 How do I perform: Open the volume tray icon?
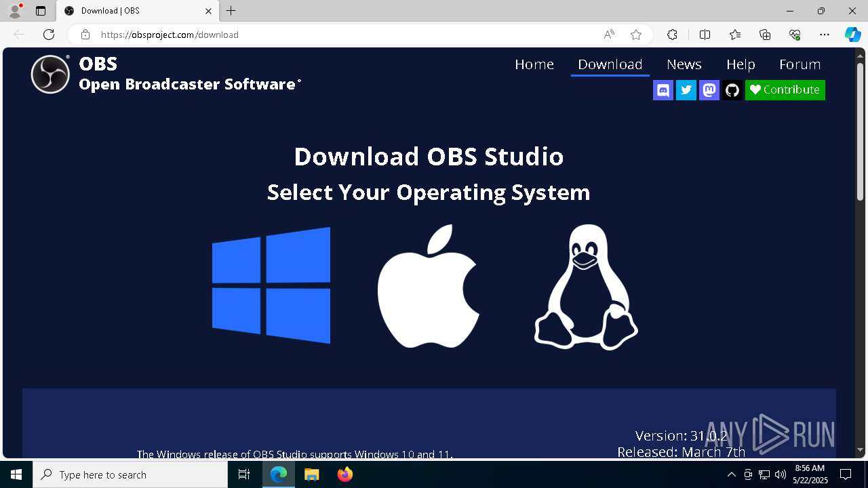click(x=781, y=474)
